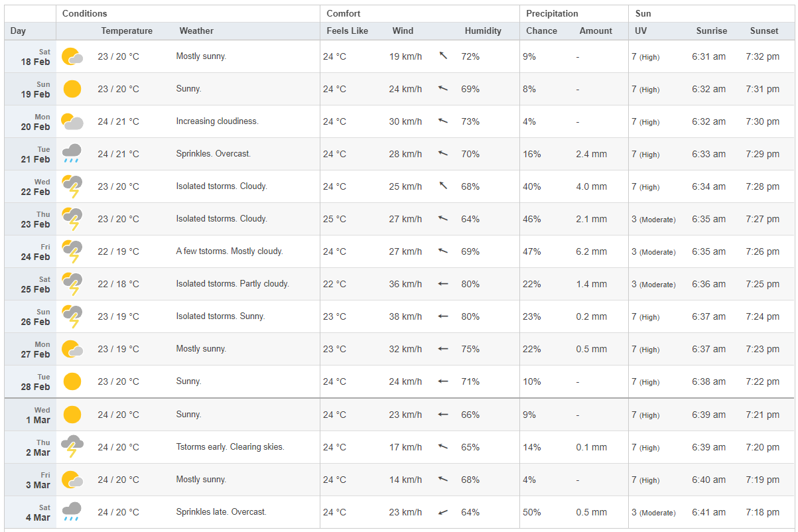
Task: Click the 7:18 pm sunset time
Action: 763,512
